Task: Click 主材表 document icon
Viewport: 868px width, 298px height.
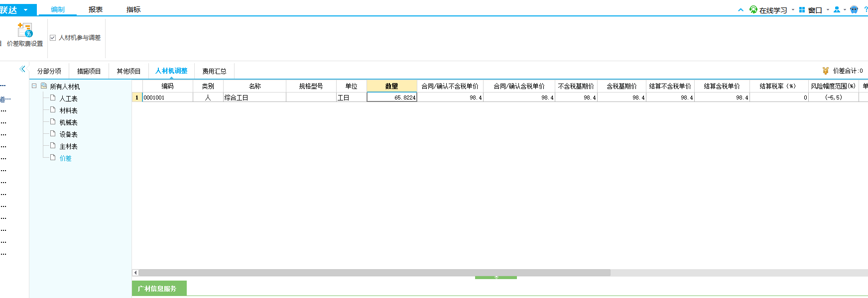Action: [x=53, y=145]
